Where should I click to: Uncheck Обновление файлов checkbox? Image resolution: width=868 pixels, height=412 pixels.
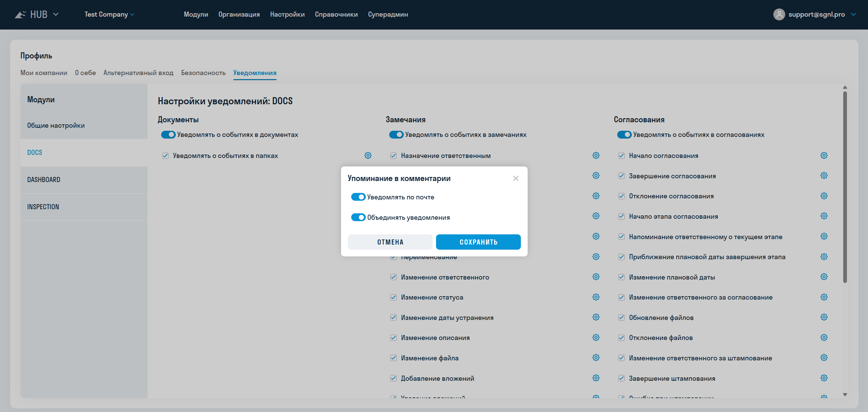tap(621, 317)
